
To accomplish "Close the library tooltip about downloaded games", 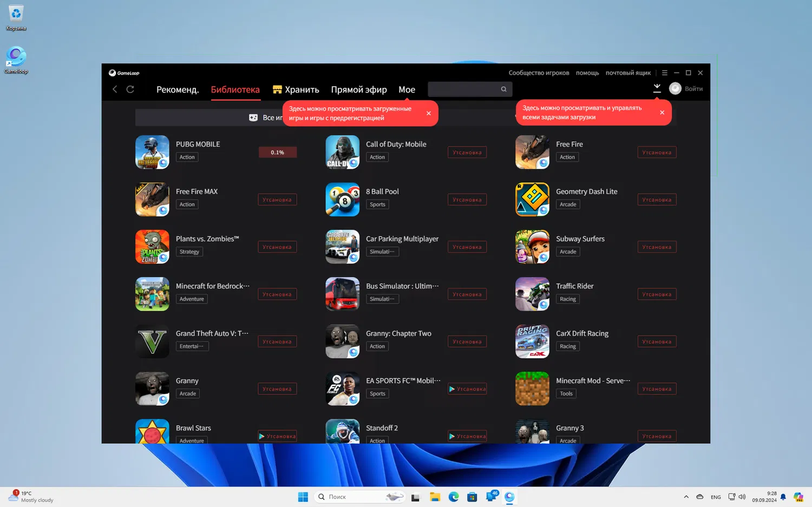I will (x=429, y=113).
